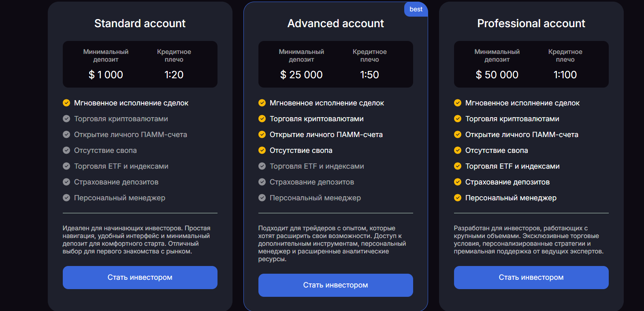Click yellow check for personal manager in Professional
Image resolution: width=644 pixels, height=311 pixels.
[x=458, y=198]
